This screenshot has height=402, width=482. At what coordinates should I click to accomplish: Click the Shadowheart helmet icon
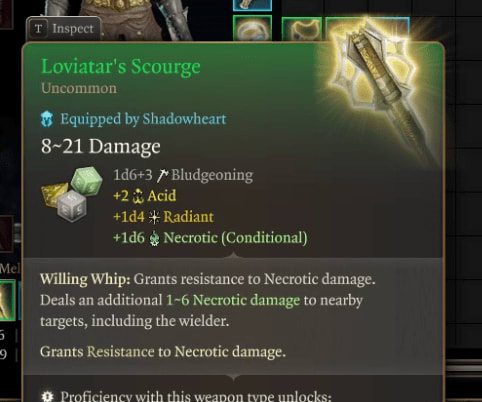47,119
